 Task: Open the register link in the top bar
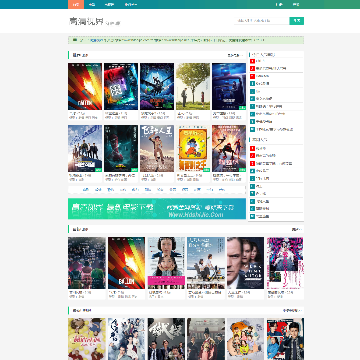point(296,4)
